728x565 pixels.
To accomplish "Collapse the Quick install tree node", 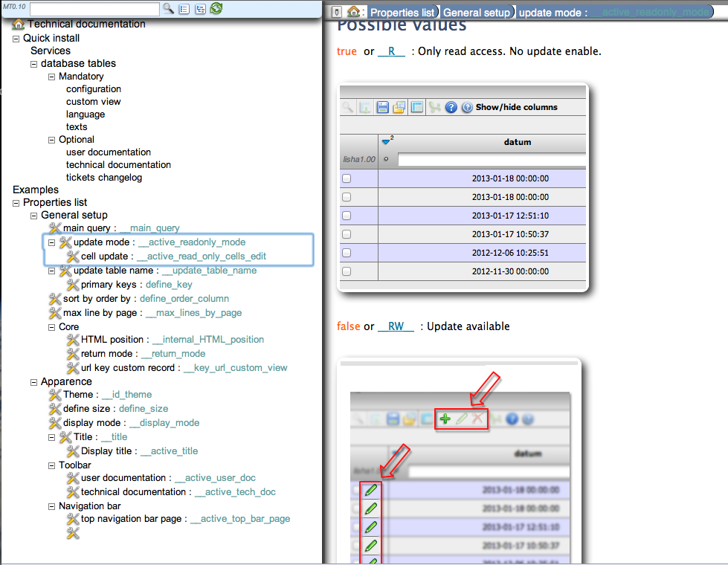I will coord(15,37).
